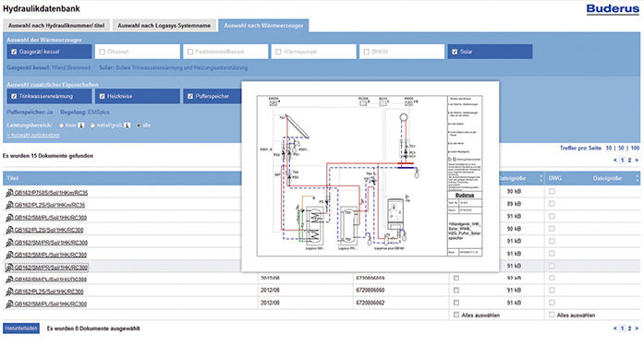Open preview icon for GB162/PL2S/Sol/1HKm/RC35
644x346 pixels.
(9, 205)
